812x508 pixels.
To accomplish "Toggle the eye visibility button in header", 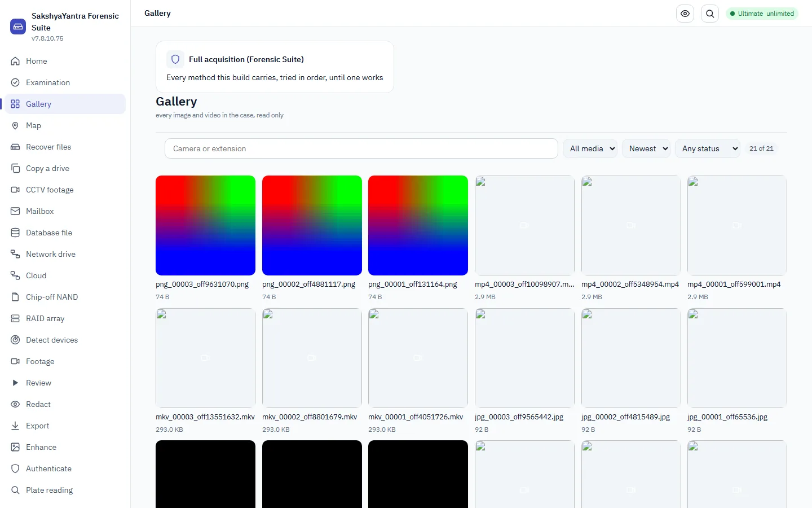I will tap(685, 14).
